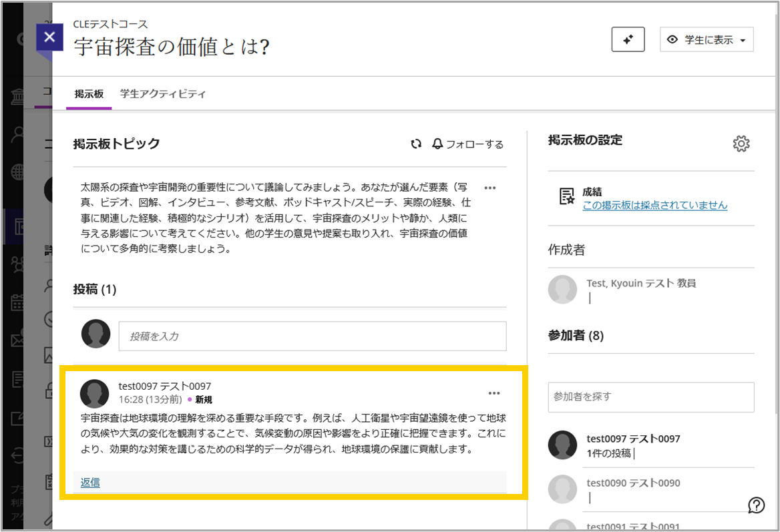The width and height of the screenshot is (780, 532).
Task: Click the post timestamp 16:28 (13分前)
Action: pos(150,399)
